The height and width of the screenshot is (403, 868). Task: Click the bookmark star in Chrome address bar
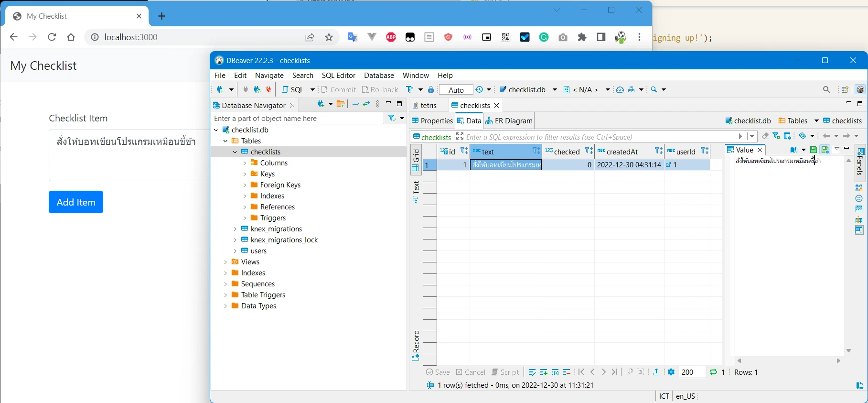coord(329,37)
